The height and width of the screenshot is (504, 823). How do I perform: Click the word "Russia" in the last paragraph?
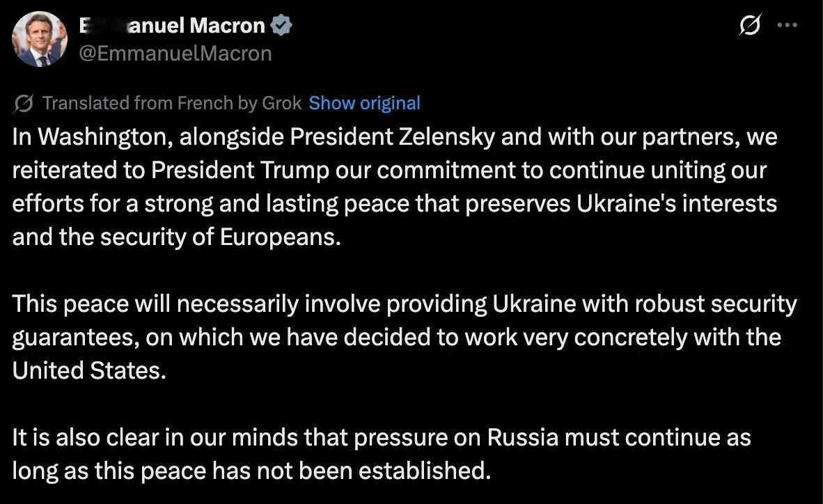pyautogui.click(x=523, y=437)
